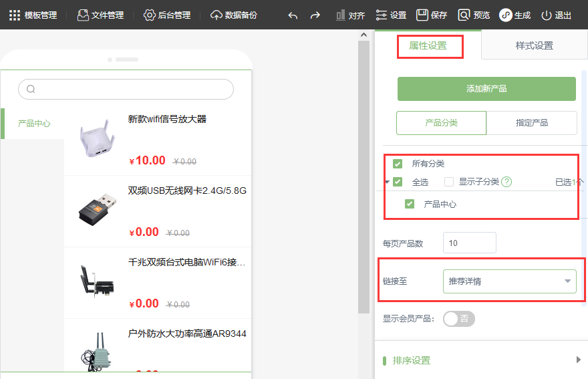The width and height of the screenshot is (588, 379).
Task: Switch to the 样式设置 tab
Action: [x=535, y=45]
